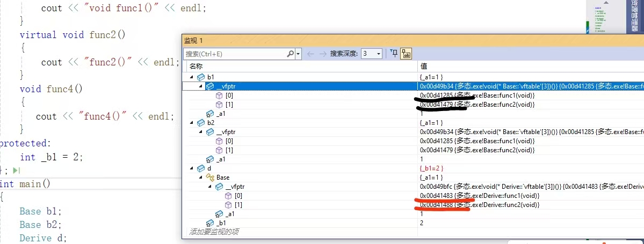
Task: Click code line 'int _b1 = 2;'
Action: click(x=52, y=157)
